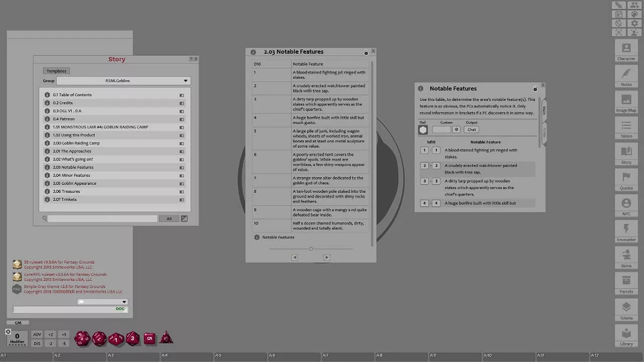Toggle the ADV modifier button
The height and width of the screenshot is (362, 644).
pos(37,334)
